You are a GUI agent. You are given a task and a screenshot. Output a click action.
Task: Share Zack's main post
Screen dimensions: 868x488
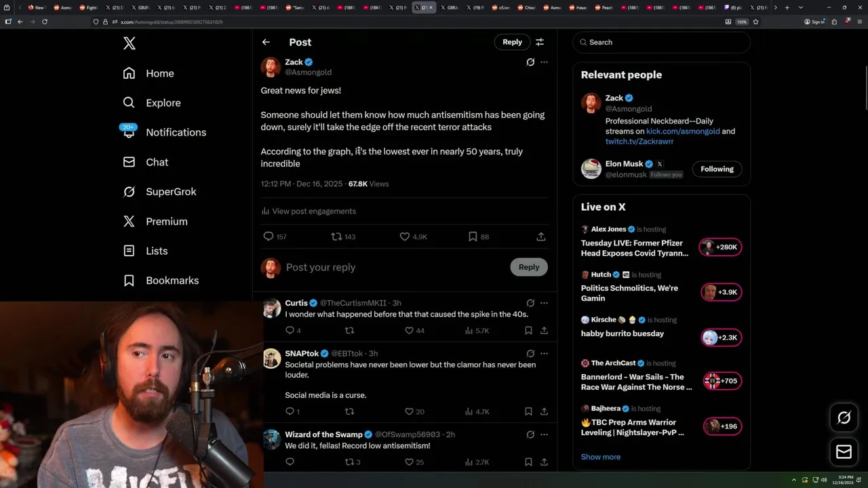pyautogui.click(x=541, y=237)
